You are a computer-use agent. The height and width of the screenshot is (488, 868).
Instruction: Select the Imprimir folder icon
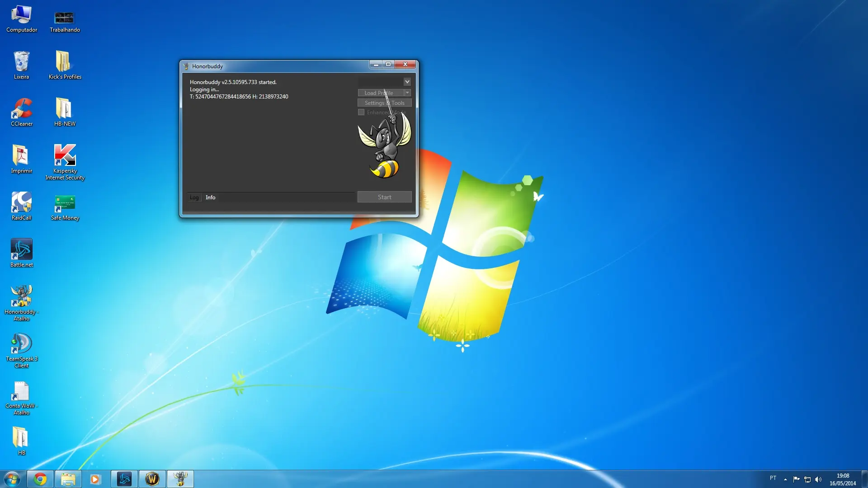pos(21,160)
